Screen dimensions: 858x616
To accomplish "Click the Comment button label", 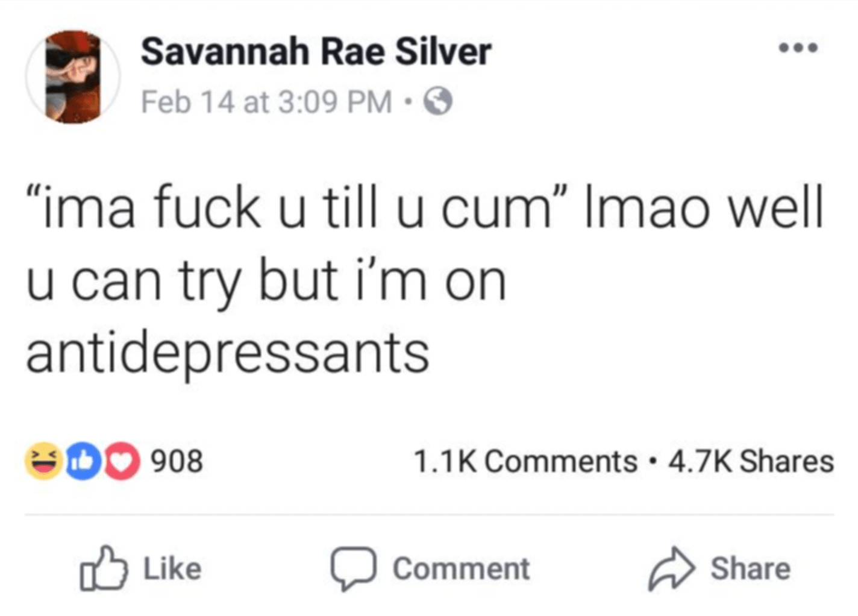I will [462, 568].
